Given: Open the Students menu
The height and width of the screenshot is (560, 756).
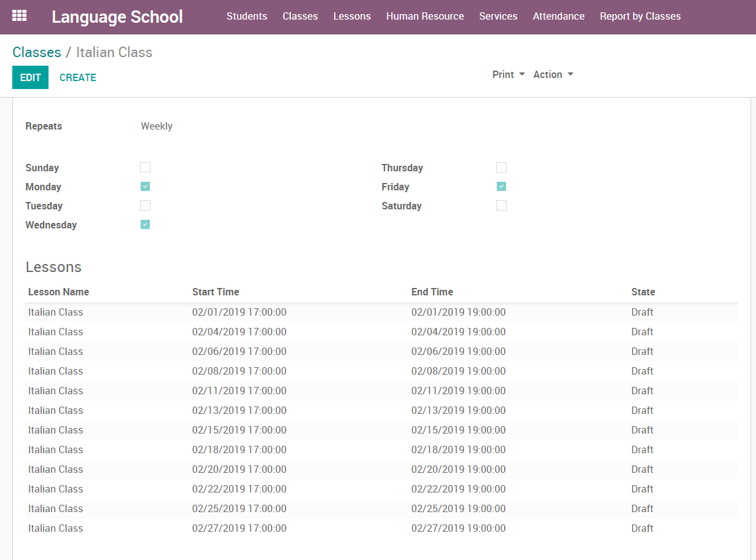Looking at the screenshot, I should point(247,17).
